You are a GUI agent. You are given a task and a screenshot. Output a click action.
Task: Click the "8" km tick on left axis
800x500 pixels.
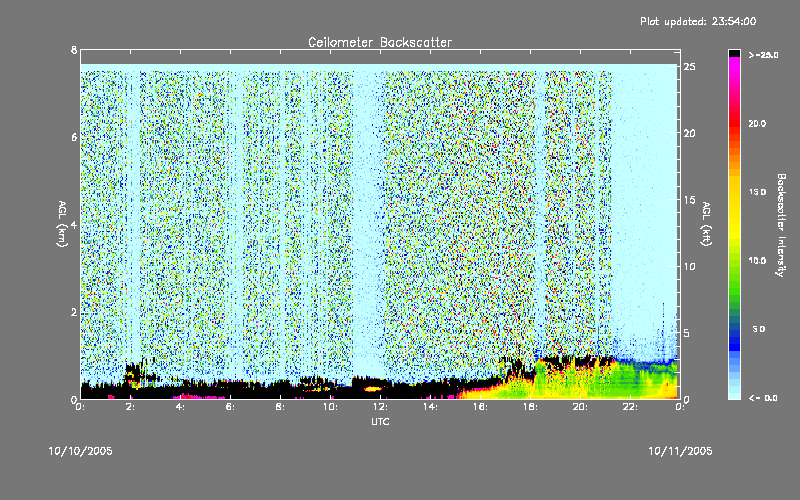point(74,51)
